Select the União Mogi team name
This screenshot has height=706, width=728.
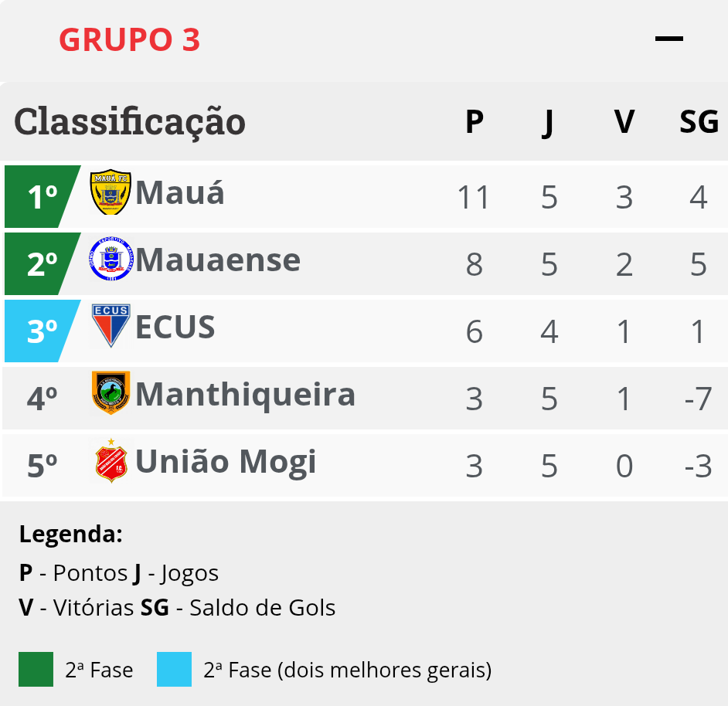[x=226, y=462]
